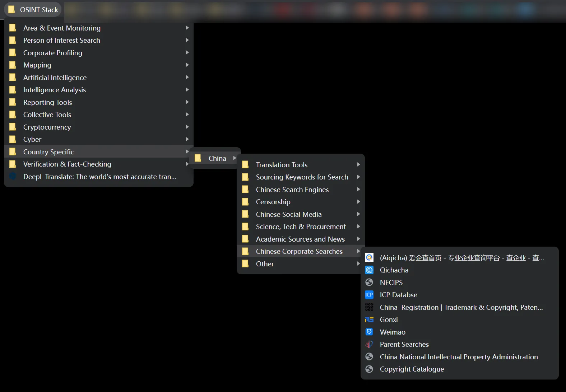Viewport: 566px width, 392px height.
Task: Expand the Area & Event Monitoring submenu arrow
Action: (187, 28)
